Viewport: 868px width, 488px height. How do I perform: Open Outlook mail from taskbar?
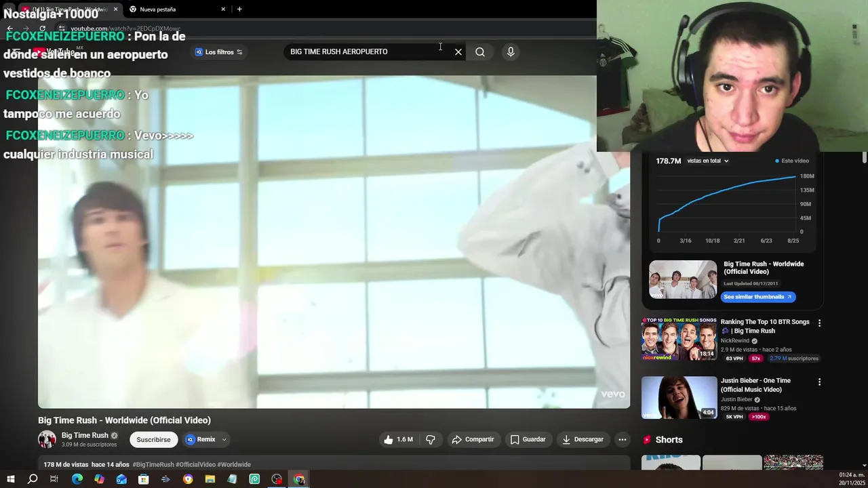point(121,479)
